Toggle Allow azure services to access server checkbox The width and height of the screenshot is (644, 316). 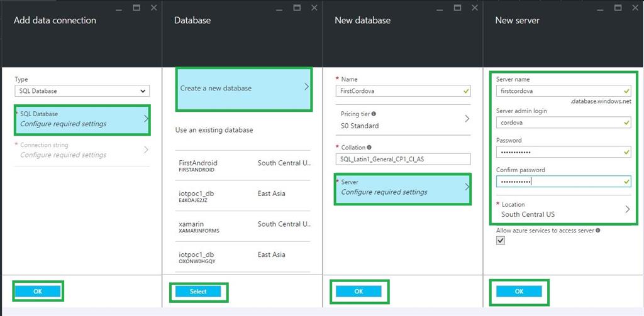tap(501, 241)
